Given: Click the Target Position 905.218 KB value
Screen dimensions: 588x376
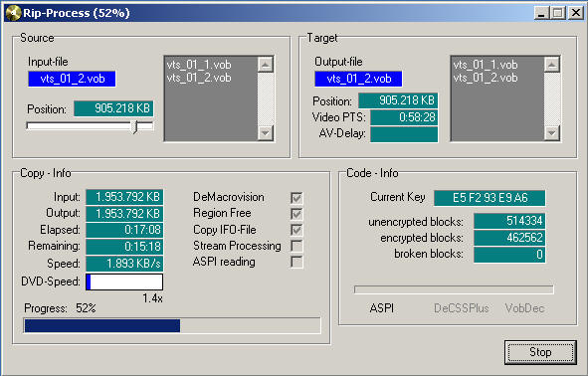Looking at the screenshot, I should coord(398,100).
